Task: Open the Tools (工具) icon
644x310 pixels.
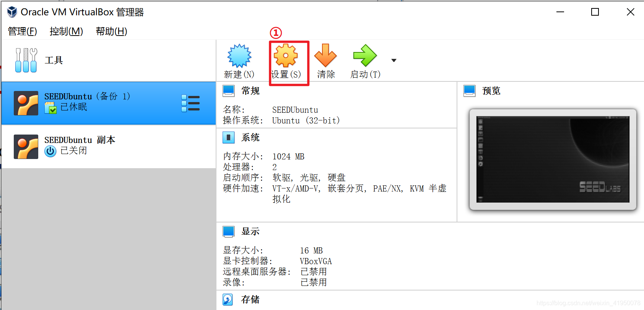Action: click(26, 60)
